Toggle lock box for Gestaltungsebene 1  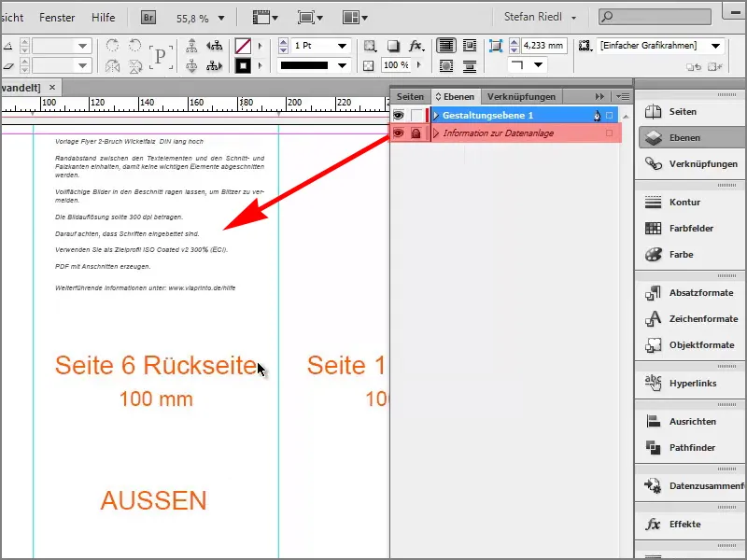[416, 115]
